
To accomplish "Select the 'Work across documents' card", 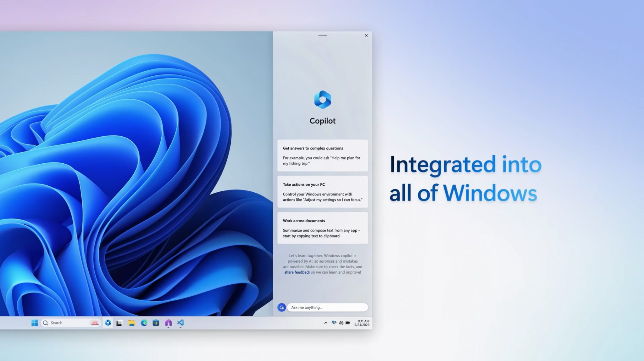I will click(322, 228).
